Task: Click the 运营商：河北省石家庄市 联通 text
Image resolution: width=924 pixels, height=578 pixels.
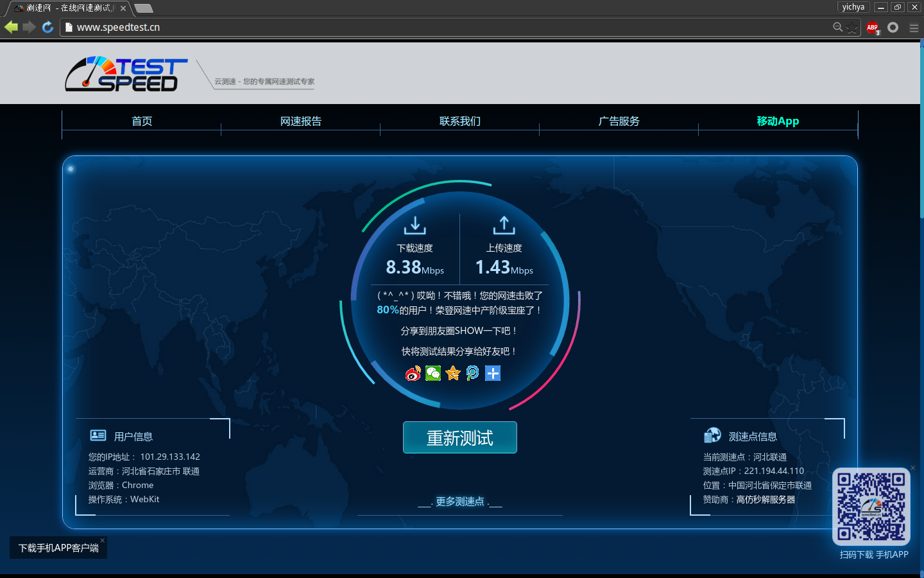Action: 144,471
